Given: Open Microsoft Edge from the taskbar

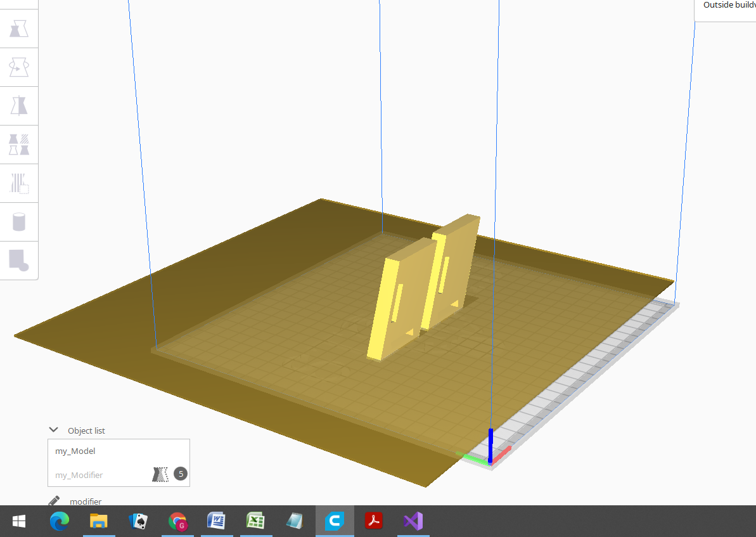Looking at the screenshot, I should [60, 521].
